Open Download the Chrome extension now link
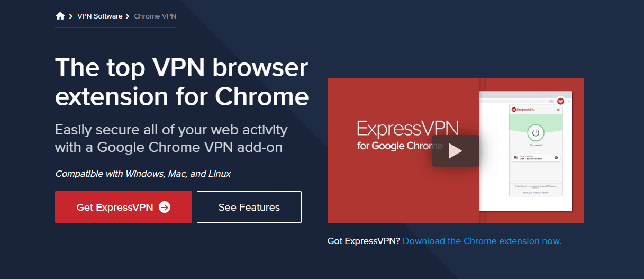The height and width of the screenshot is (279, 644). click(x=482, y=241)
